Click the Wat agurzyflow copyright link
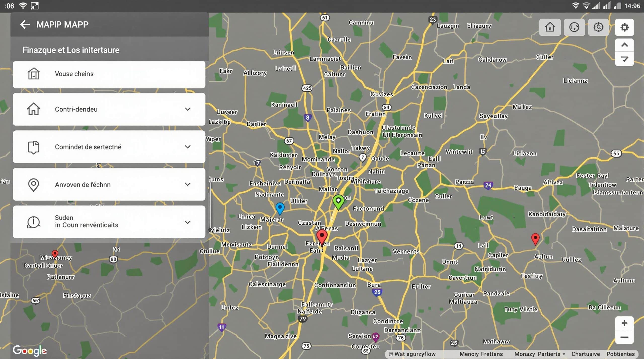The height and width of the screenshot is (359, 644). point(412,354)
